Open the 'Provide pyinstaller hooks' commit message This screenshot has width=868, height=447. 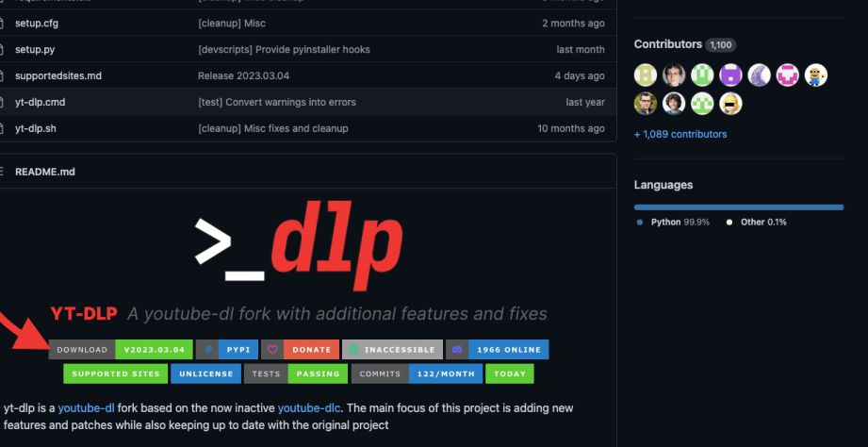click(284, 49)
